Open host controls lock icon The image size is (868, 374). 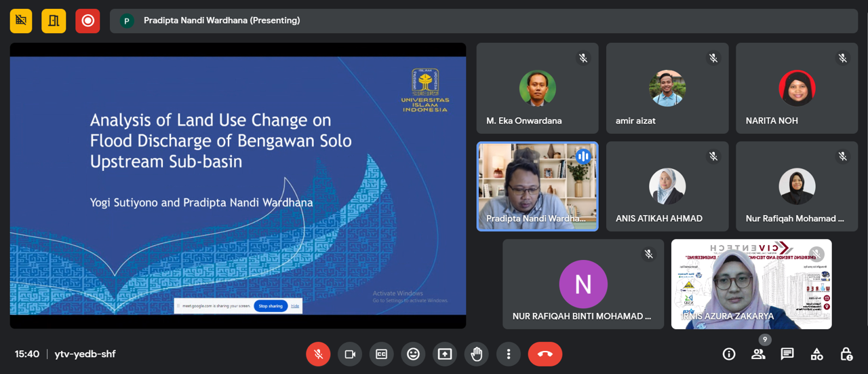(x=846, y=354)
